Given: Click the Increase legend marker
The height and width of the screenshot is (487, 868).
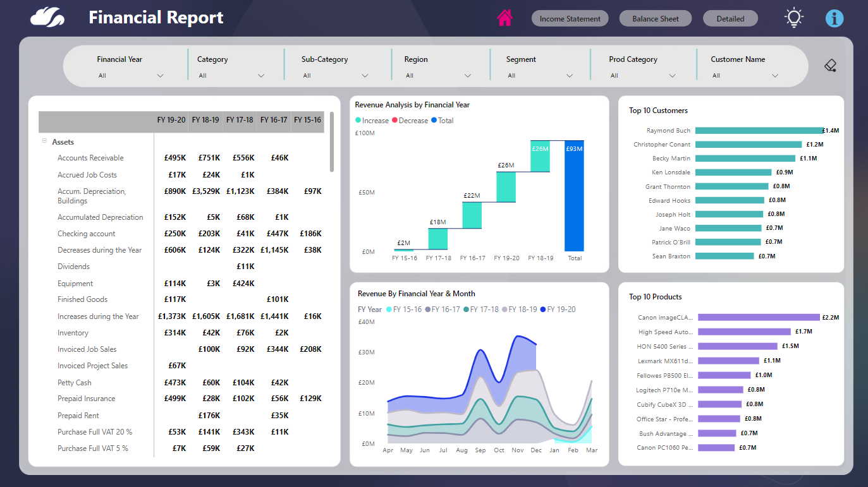Looking at the screenshot, I should (x=358, y=120).
